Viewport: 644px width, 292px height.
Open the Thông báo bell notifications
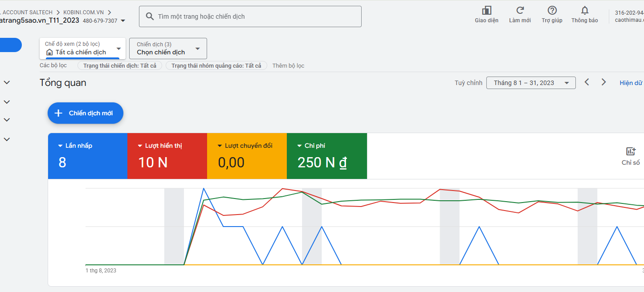pyautogui.click(x=585, y=11)
